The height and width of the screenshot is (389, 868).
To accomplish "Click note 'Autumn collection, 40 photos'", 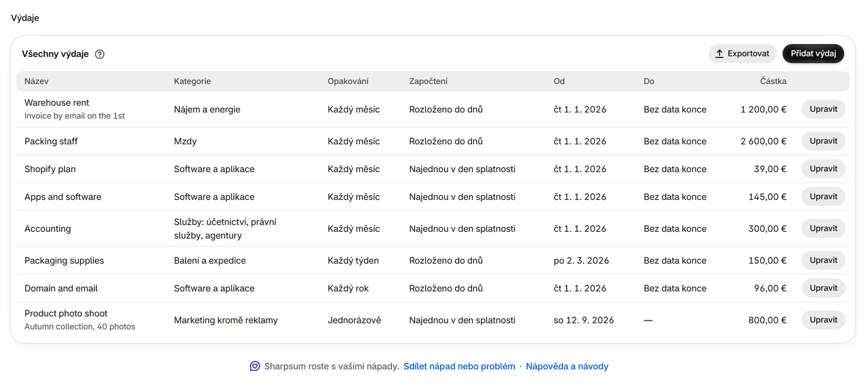I will click(80, 327).
